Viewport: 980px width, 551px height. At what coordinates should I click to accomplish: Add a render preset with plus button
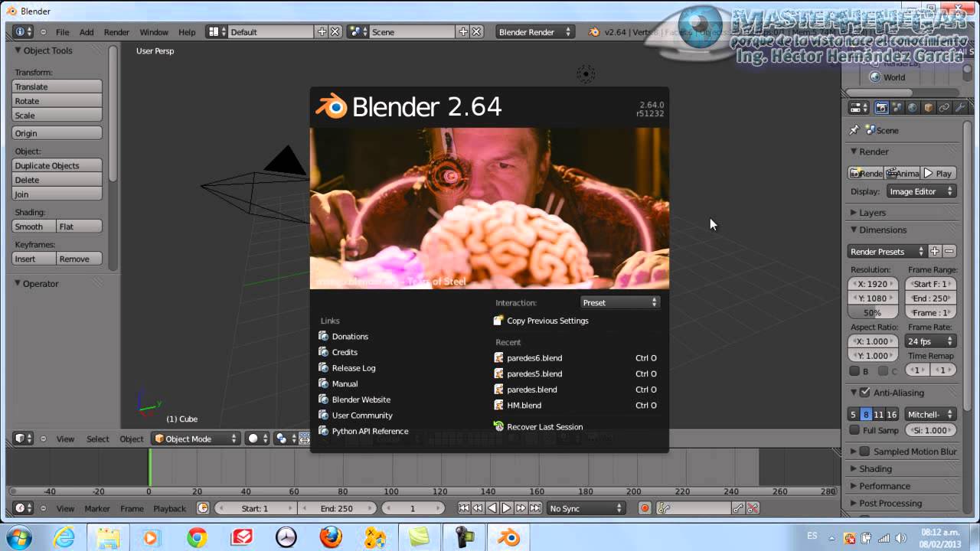click(x=934, y=251)
